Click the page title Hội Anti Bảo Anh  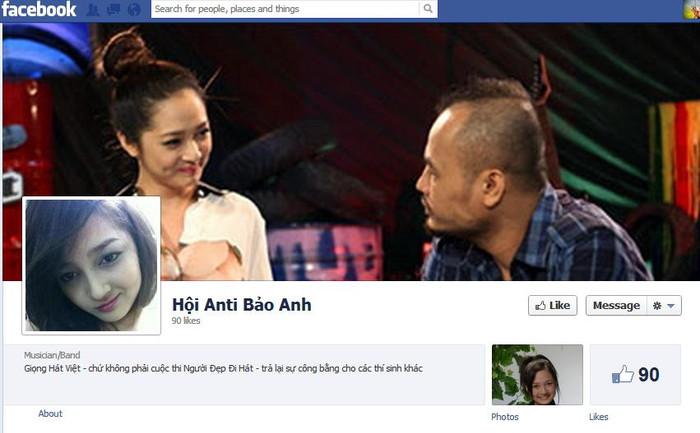coord(242,305)
